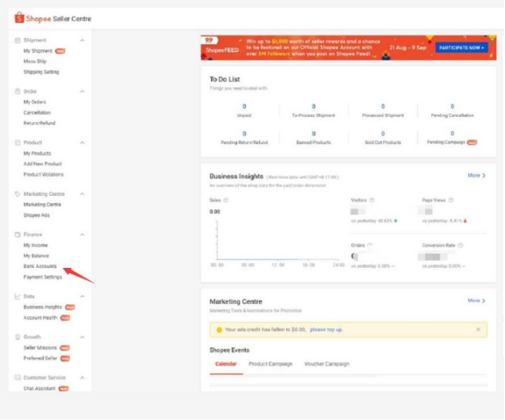Screen dimensions: 505x420
Task: Open Return/Refund in sidebar
Action: coord(40,123)
